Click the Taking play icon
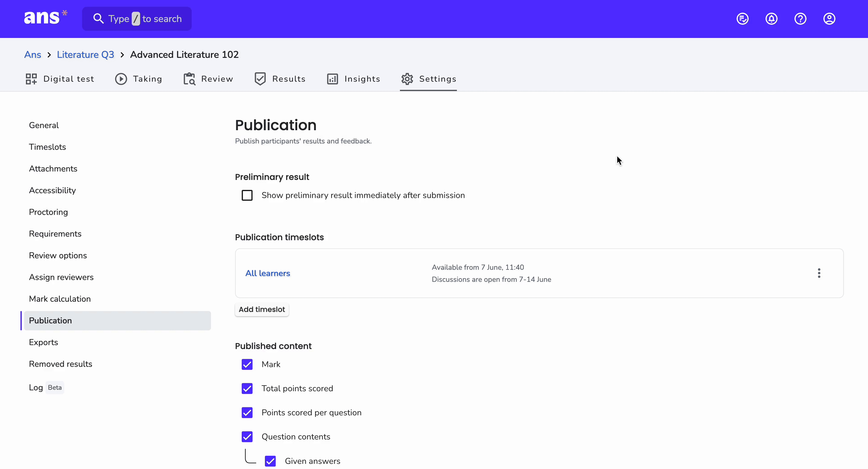The height and width of the screenshot is (469, 868). click(121, 79)
